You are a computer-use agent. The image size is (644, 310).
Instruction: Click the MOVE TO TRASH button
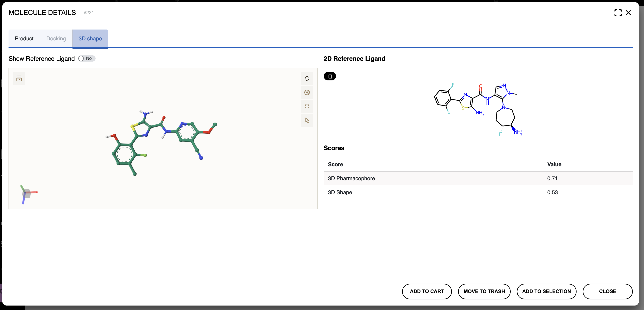(484, 291)
